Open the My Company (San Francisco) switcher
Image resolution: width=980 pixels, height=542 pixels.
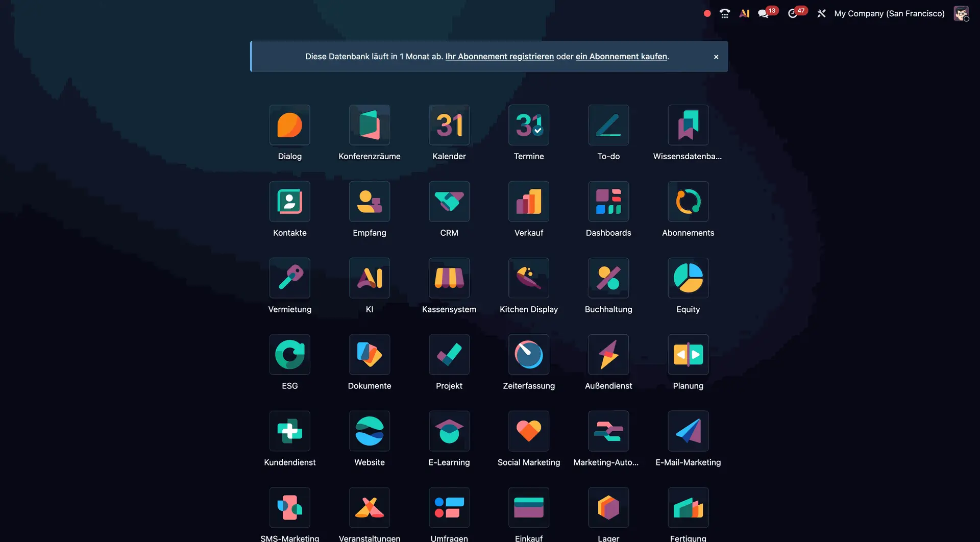[889, 13]
